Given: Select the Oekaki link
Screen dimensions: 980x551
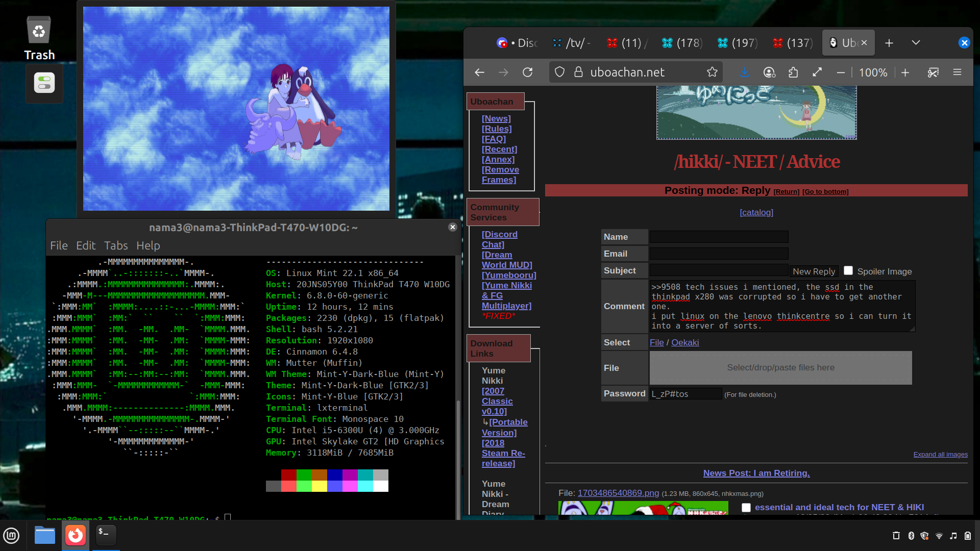Looking at the screenshot, I should tap(685, 342).
